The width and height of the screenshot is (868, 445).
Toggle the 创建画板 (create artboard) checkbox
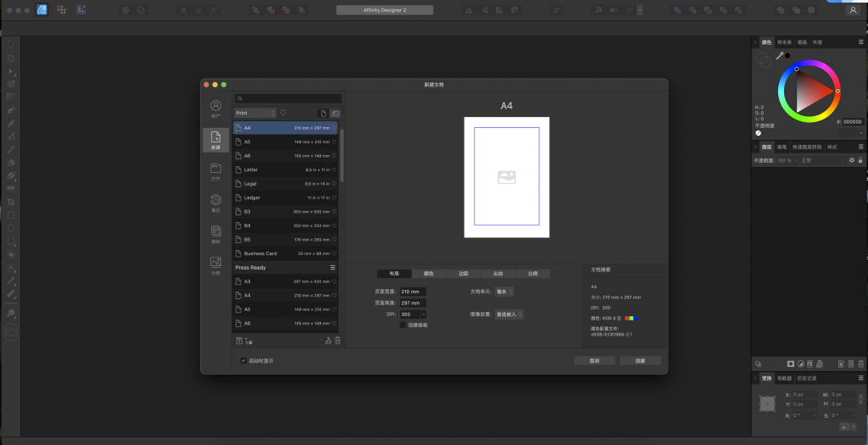[403, 325]
